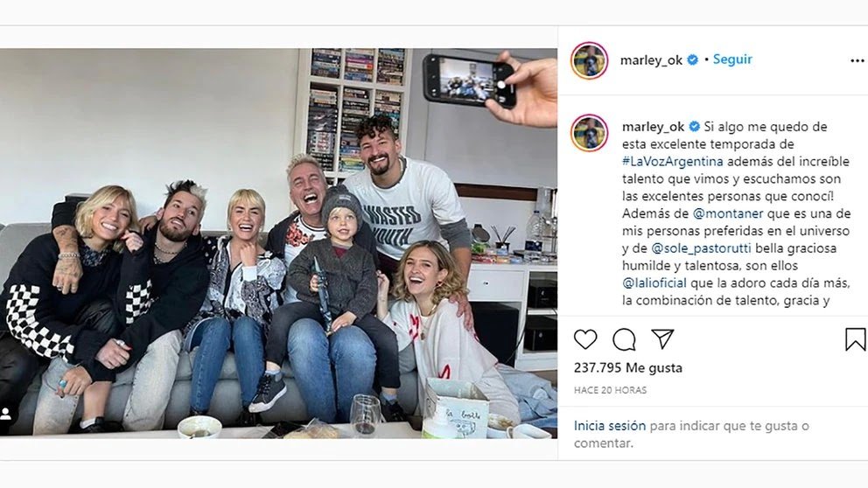The height and width of the screenshot is (488, 868).
Task: Click Inicia sesión link
Action: pos(610,426)
